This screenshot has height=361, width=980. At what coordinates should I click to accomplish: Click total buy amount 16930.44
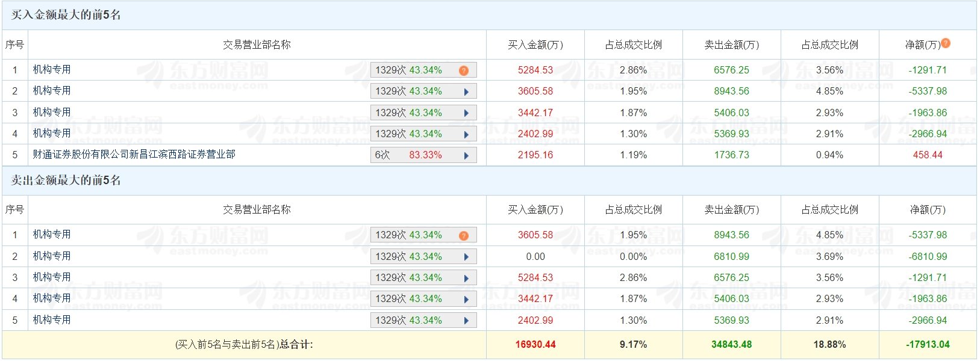pos(535,345)
